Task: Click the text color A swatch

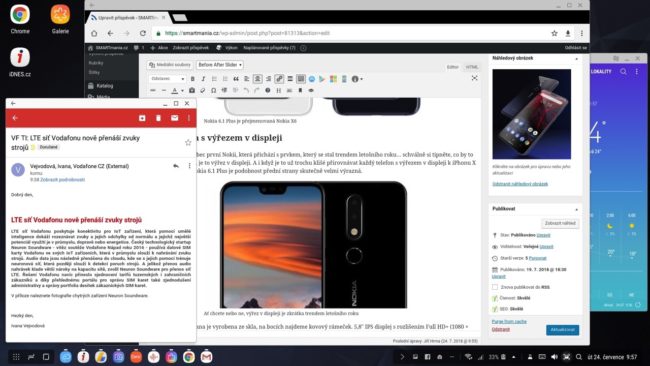Action: click(175, 90)
